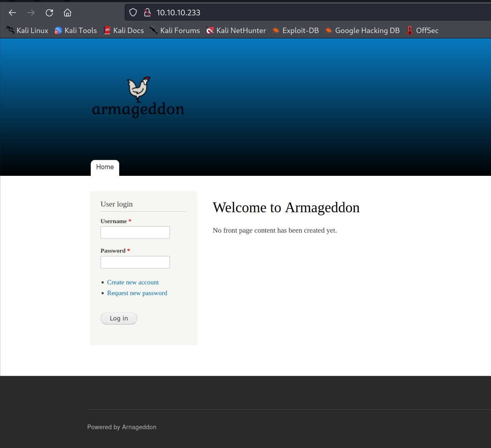Focus the Username input field
This screenshot has width=491, height=448.
[135, 233]
